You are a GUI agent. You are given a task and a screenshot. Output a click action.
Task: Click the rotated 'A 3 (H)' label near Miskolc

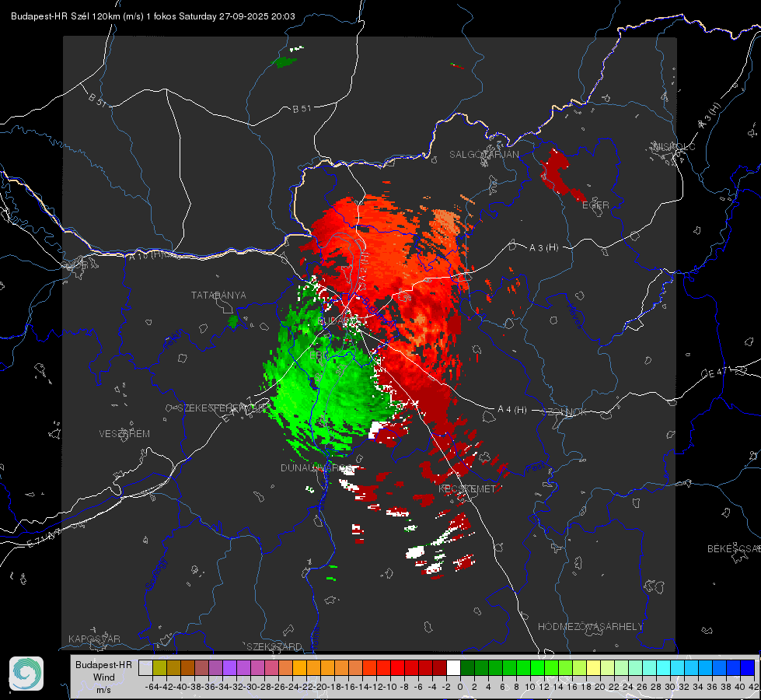point(710,116)
